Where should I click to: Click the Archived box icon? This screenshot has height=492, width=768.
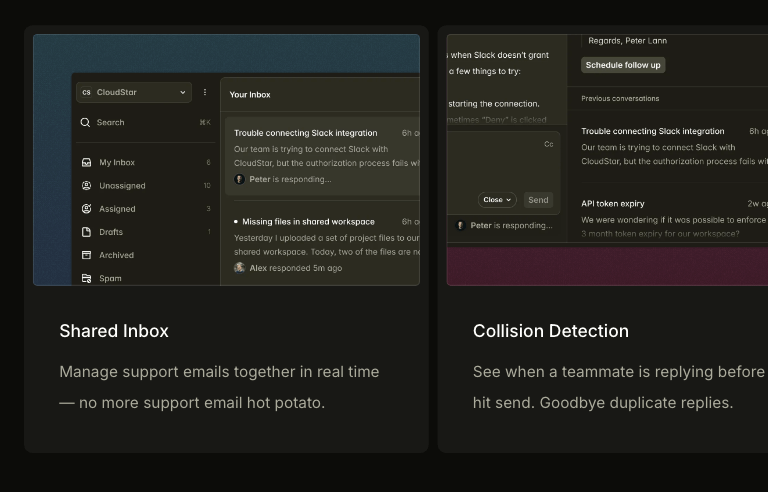click(x=87, y=255)
